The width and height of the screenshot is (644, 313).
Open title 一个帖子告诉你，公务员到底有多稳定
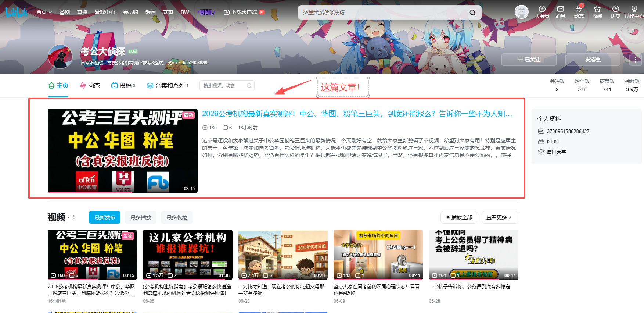469,287
